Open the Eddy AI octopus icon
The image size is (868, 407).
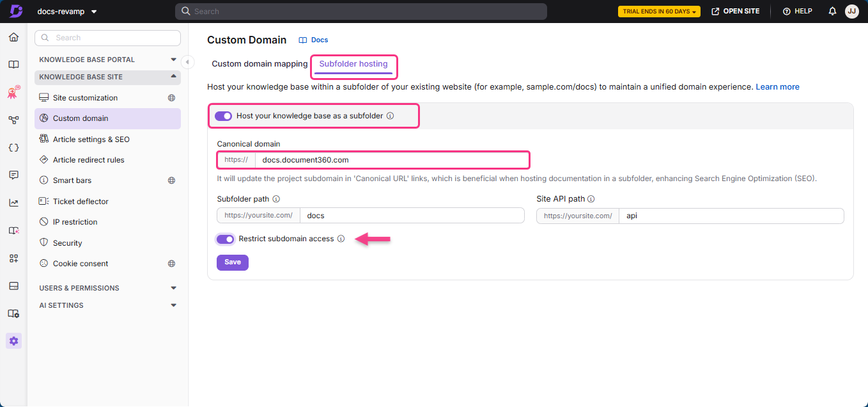pyautogui.click(x=13, y=93)
